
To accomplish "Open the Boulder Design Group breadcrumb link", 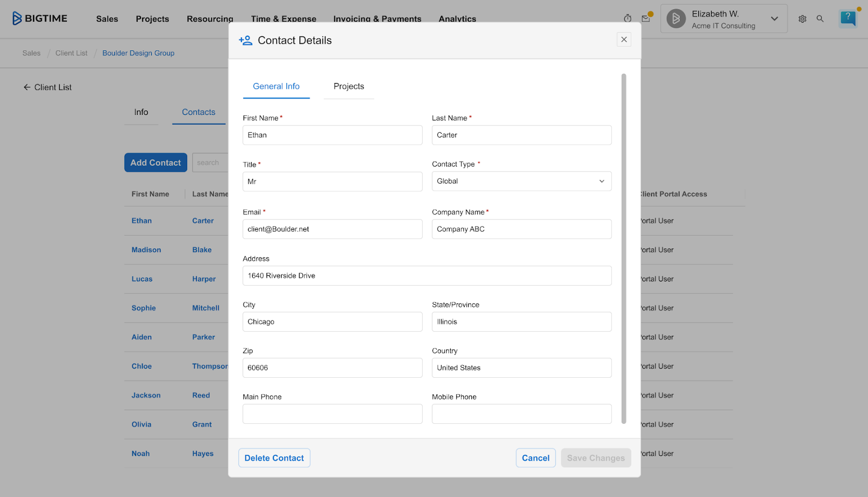I will coord(138,53).
